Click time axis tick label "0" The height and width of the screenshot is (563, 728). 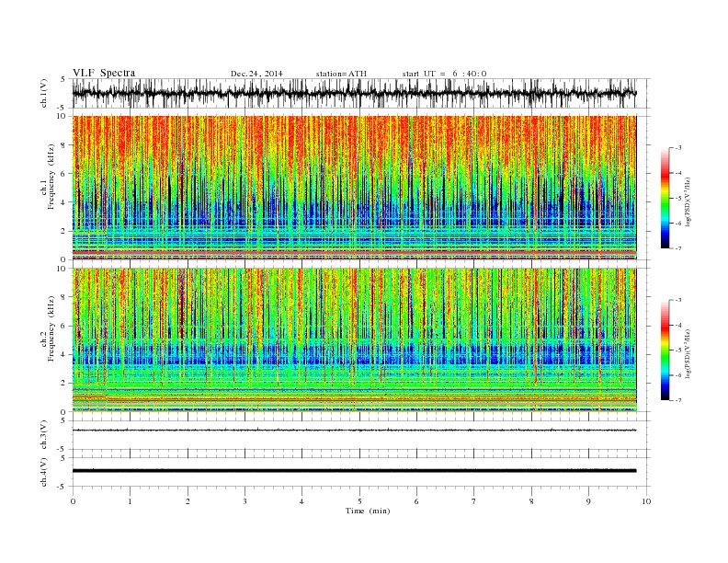[x=73, y=501]
